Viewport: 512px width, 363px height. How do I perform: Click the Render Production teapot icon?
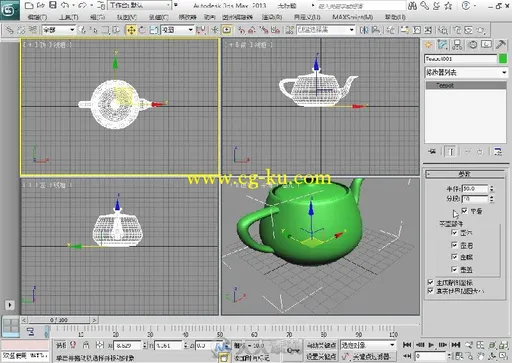tap(481, 30)
